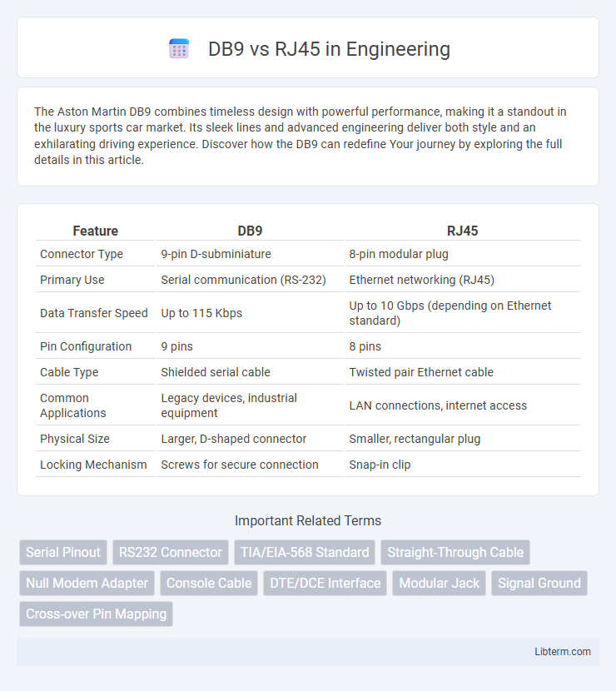The height and width of the screenshot is (691, 616).
Task: Select the 'Physical Size' row label
Action: 74,439
